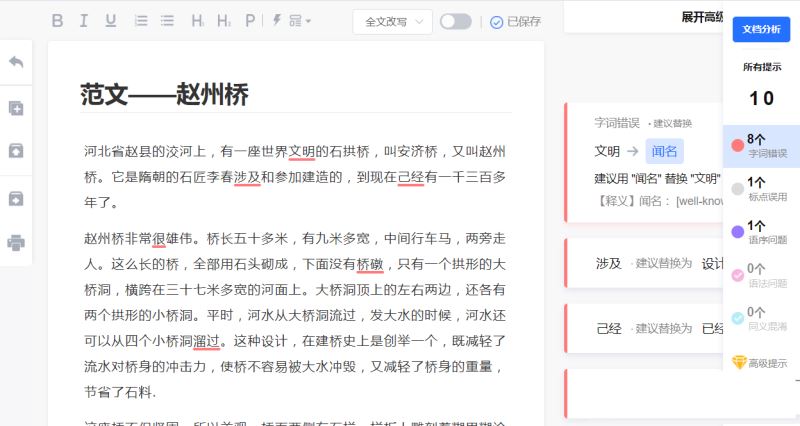Apply underline formatting
The height and width of the screenshot is (426, 800).
click(x=110, y=21)
